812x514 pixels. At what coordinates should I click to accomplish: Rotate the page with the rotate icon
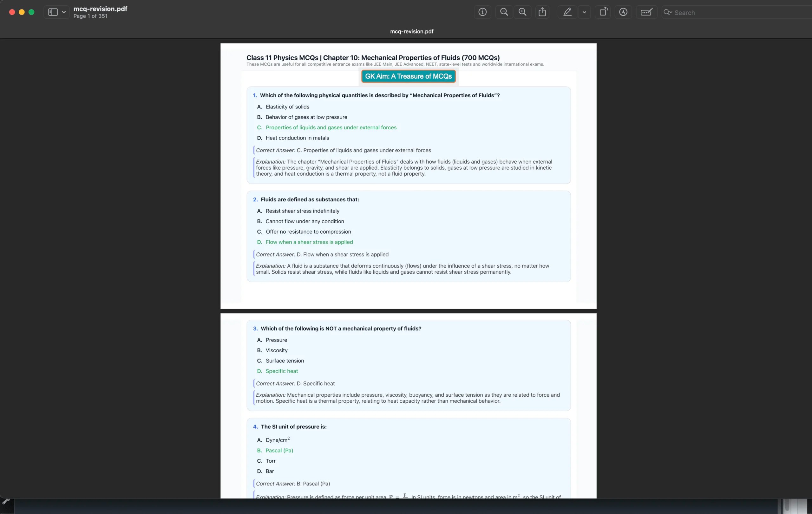tap(603, 12)
